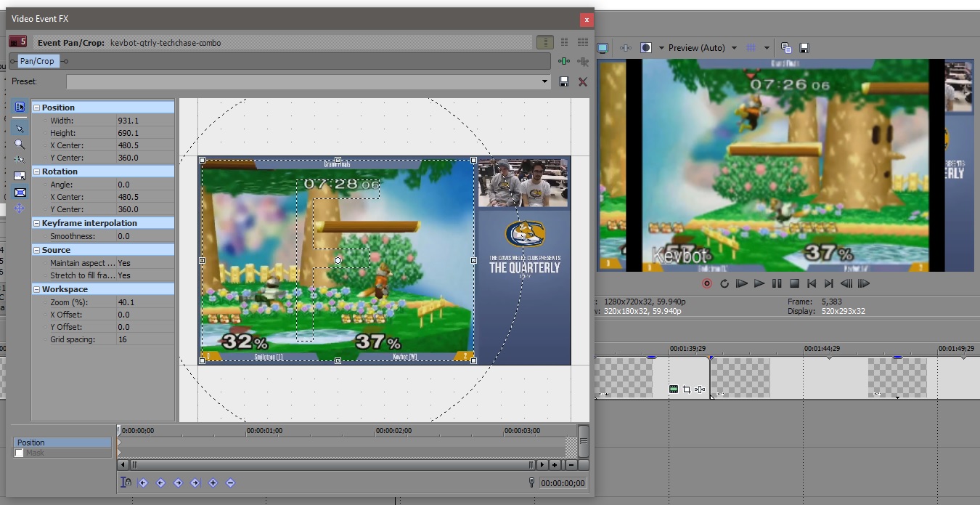
Task: Select the Zoom magnifier tool
Action: coord(20,144)
